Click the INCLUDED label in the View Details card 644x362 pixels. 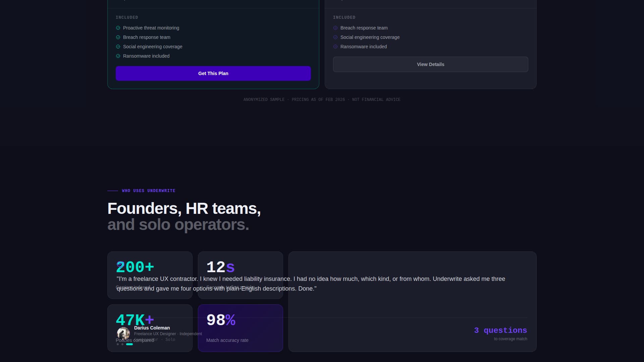point(344,17)
